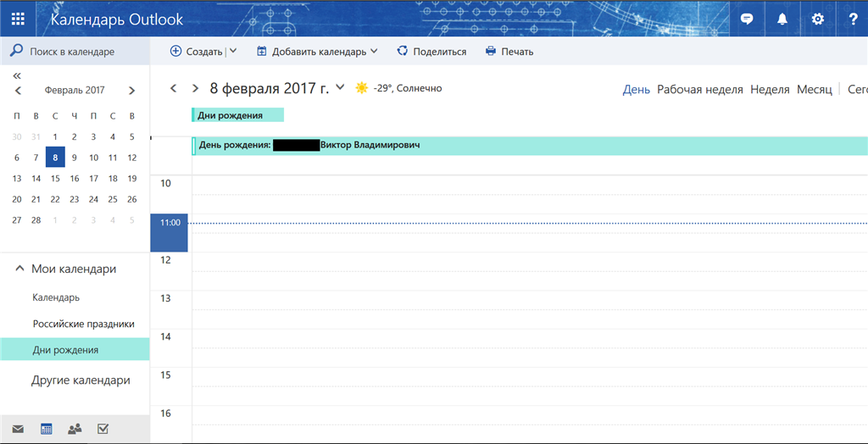Go to previous month in mini calendar

(18, 91)
